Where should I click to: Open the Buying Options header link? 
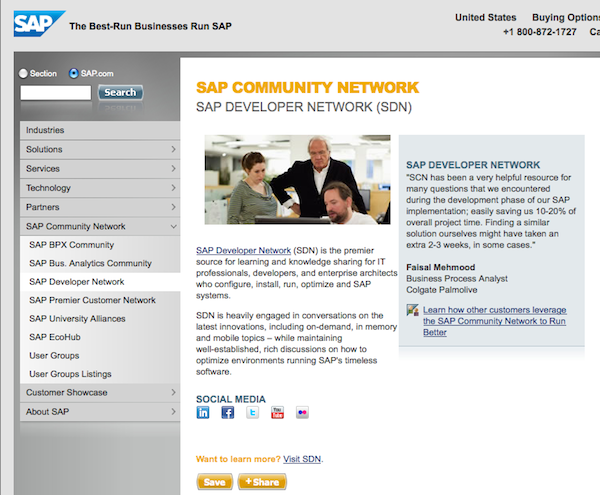click(x=566, y=18)
